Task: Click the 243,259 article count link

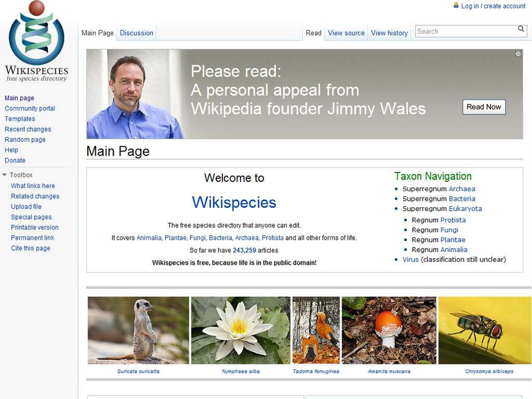Action: point(244,250)
